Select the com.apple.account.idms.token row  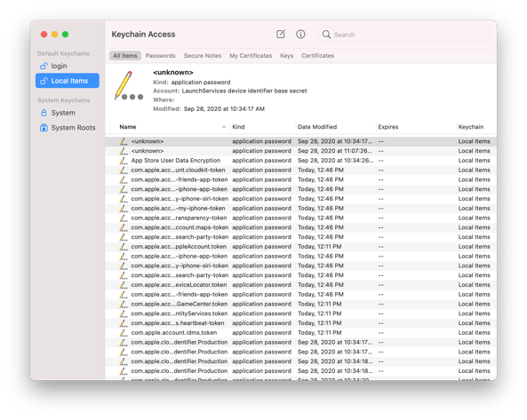tap(300, 333)
